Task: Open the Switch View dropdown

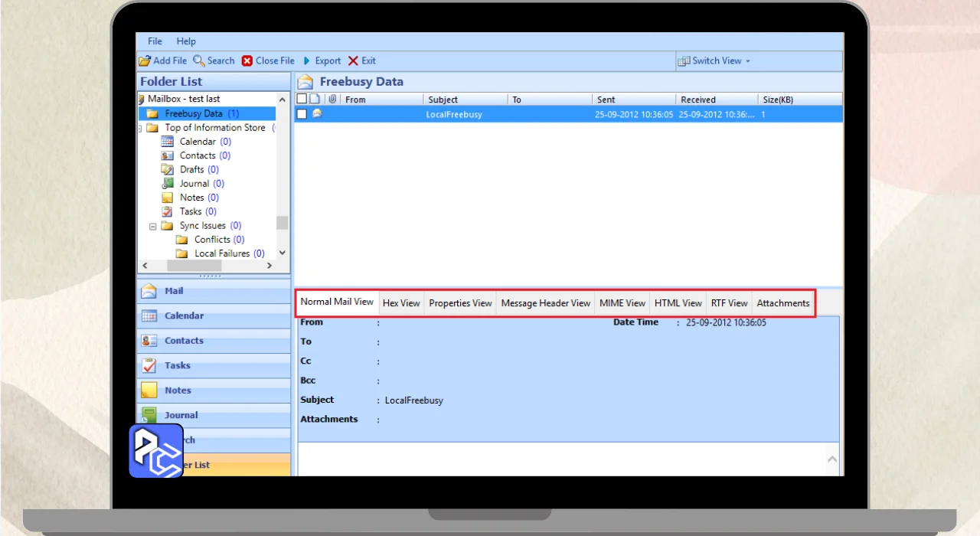Action: pos(715,60)
